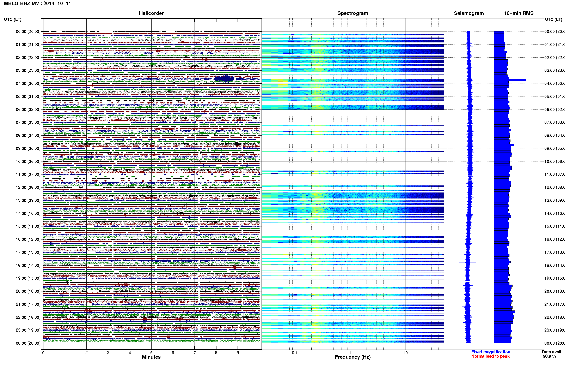This screenshot has height=368, width=588.
Task: Click the '07:00 (03:00)' time label on left
Action: tap(28, 122)
